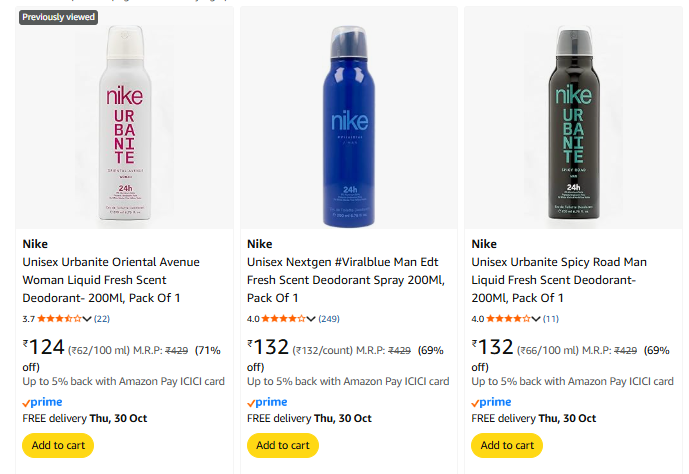Open the 22 customer reviews link
Image resolution: width=689 pixels, height=474 pixels.
coord(102,319)
